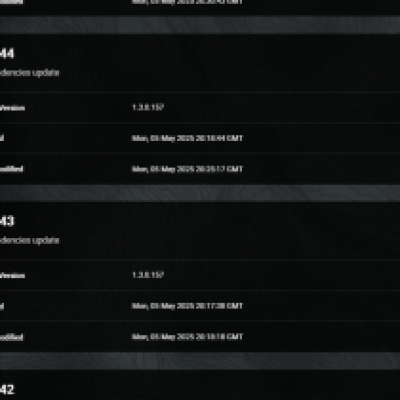Image resolution: width=400 pixels, height=400 pixels.
Task: Click the gray separator band above build 42
Action: [200, 361]
